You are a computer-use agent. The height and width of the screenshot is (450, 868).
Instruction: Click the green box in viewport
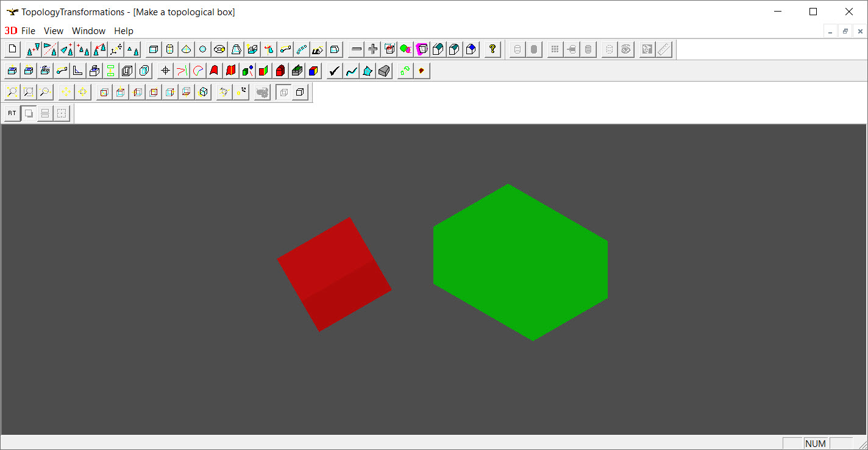pos(520,262)
